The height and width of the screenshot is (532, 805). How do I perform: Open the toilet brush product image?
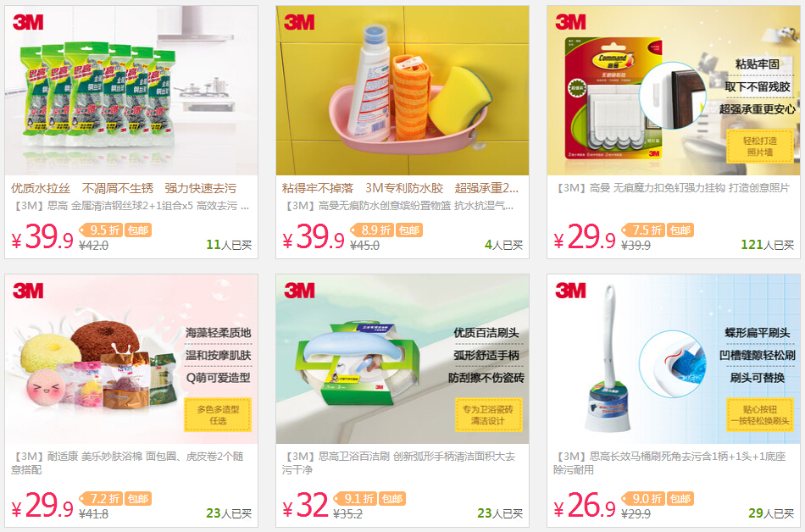coord(674,359)
